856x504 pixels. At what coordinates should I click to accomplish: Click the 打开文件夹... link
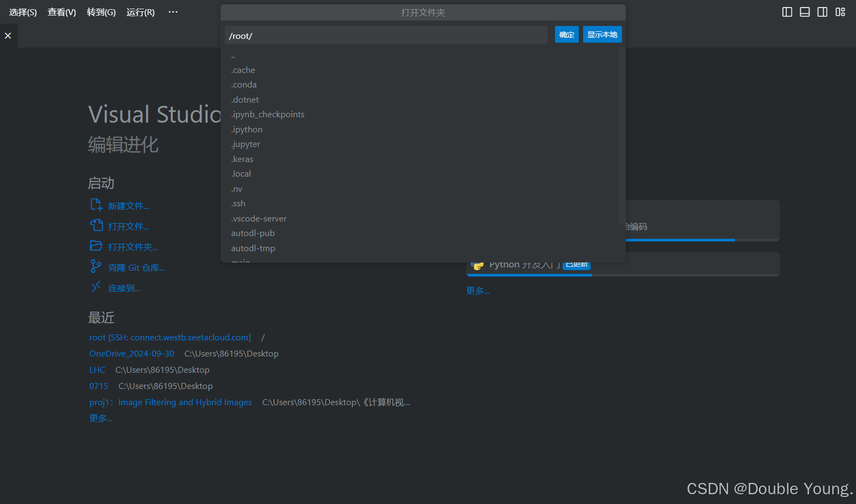tap(133, 247)
